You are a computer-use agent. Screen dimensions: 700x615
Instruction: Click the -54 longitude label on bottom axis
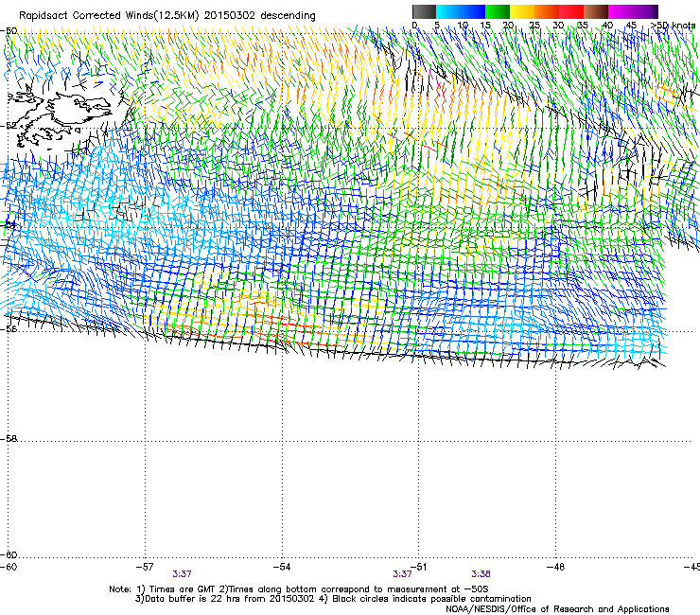coord(282,567)
